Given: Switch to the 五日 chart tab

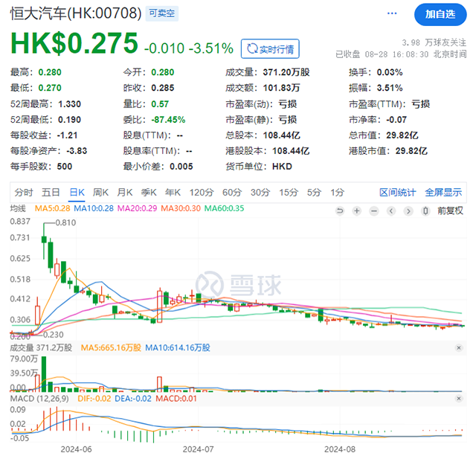Looking at the screenshot, I should [51, 193].
